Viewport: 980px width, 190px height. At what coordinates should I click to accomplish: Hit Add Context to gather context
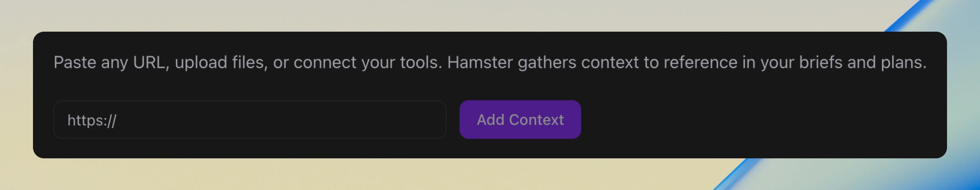click(x=520, y=119)
